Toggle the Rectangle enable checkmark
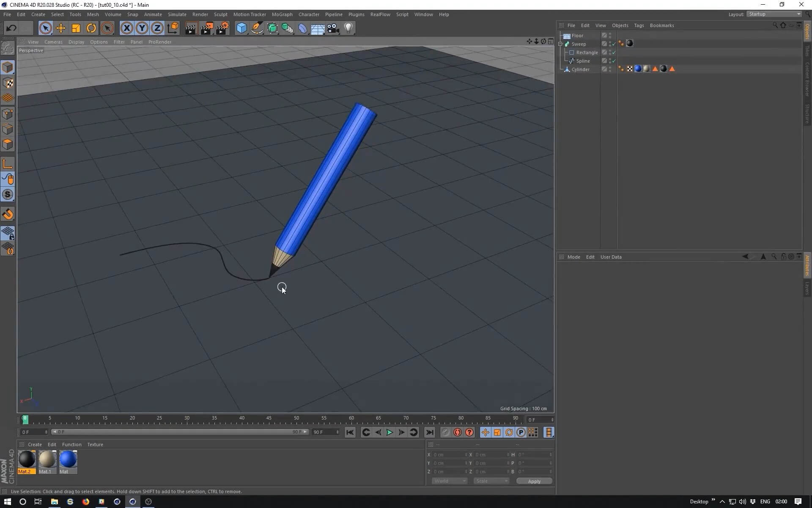812x508 pixels. tap(614, 52)
